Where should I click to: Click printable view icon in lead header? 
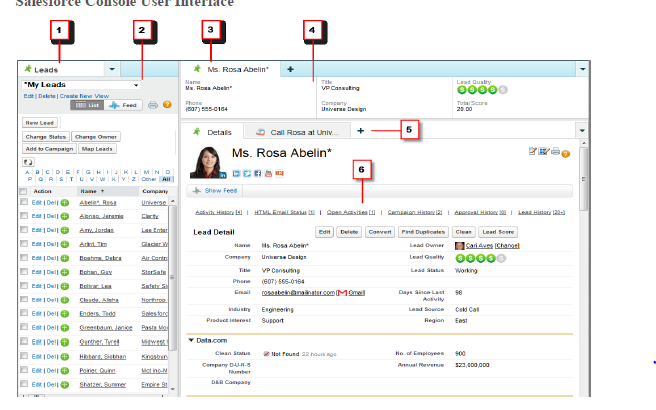pyautogui.click(x=555, y=151)
